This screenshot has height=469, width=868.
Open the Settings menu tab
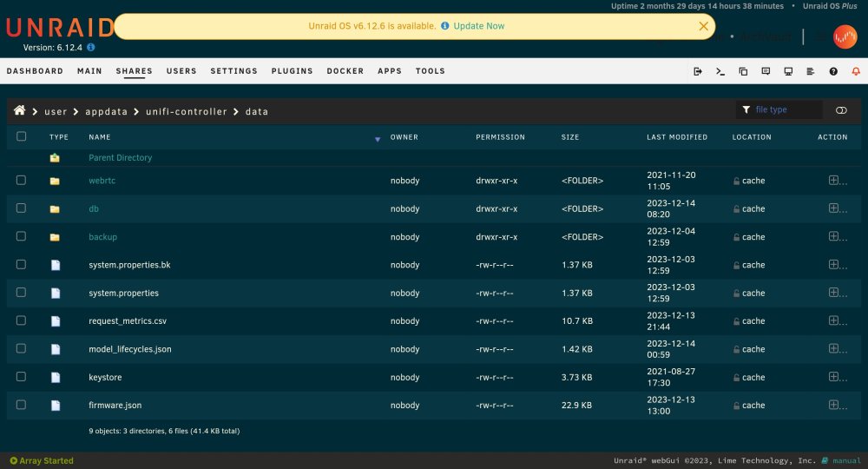click(233, 71)
